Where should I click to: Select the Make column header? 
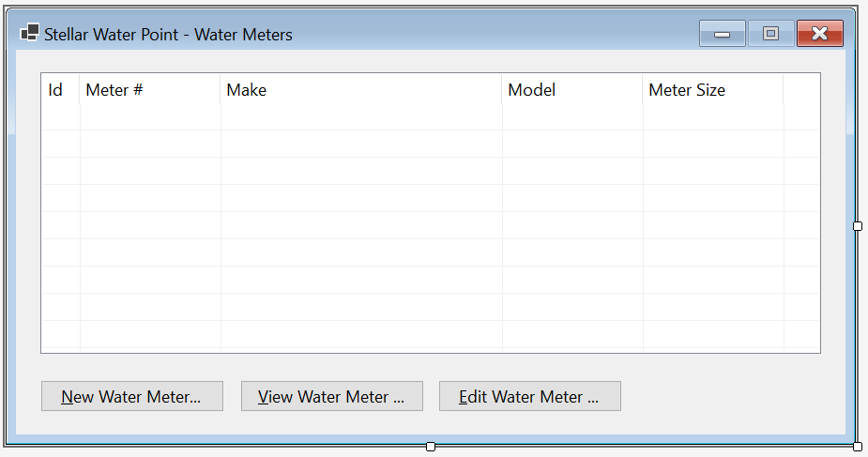tap(361, 90)
